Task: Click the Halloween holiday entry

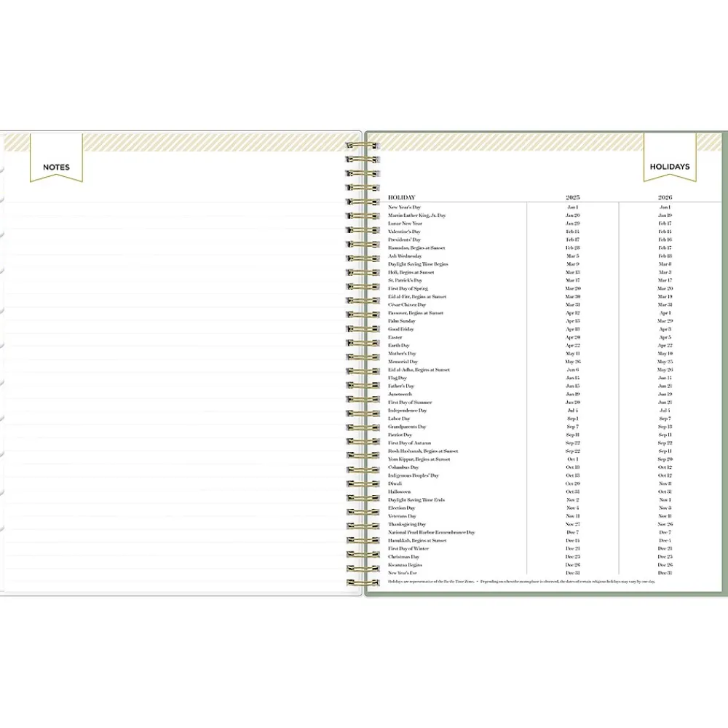Action: coord(399,491)
